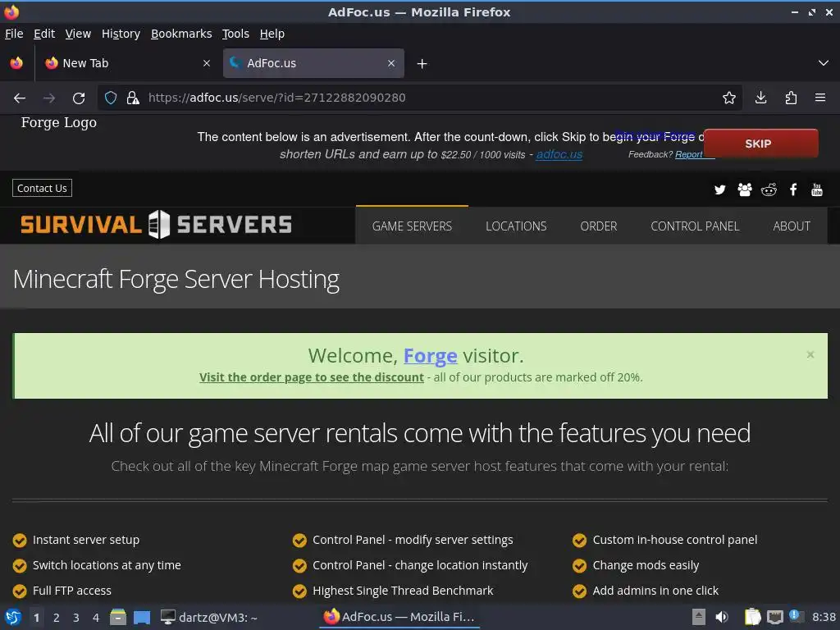Visit the order page discount link
This screenshot has width=840, height=630.
pyautogui.click(x=311, y=377)
